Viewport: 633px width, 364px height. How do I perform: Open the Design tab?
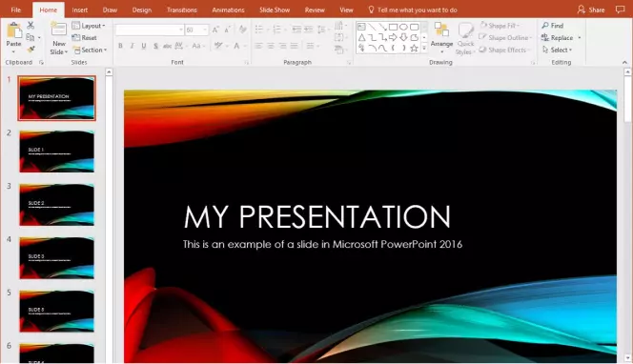click(x=142, y=10)
